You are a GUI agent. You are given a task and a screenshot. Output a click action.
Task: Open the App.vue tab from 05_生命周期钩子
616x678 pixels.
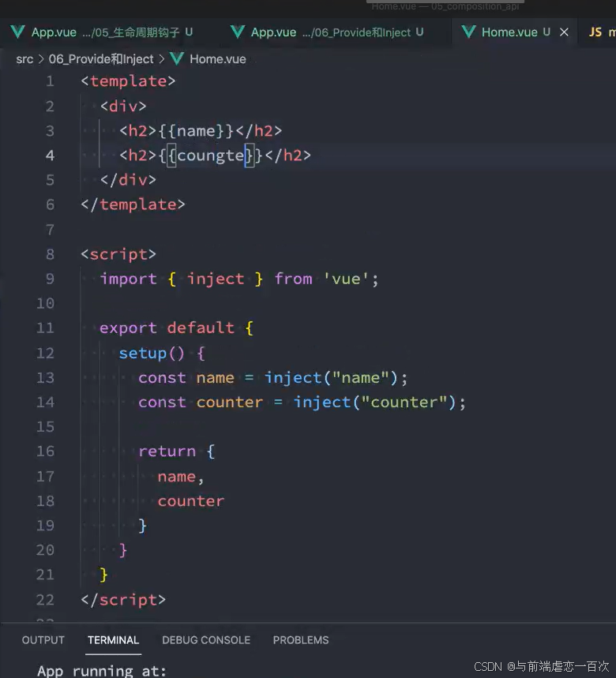102,32
